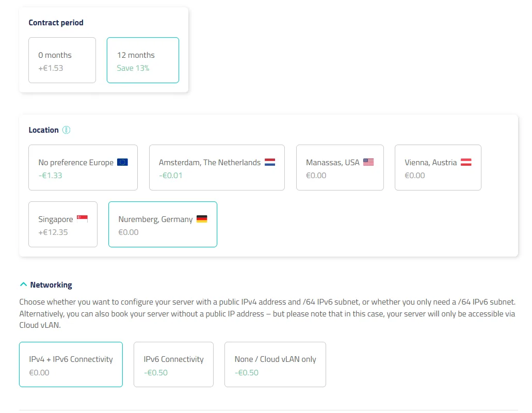Click the "-€1.33" Europe discount text

tap(50, 176)
